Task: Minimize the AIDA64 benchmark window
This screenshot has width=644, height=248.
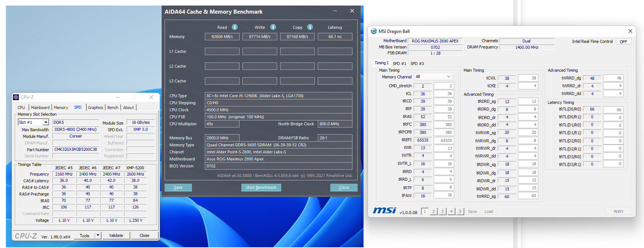Action: (x=335, y=11)
